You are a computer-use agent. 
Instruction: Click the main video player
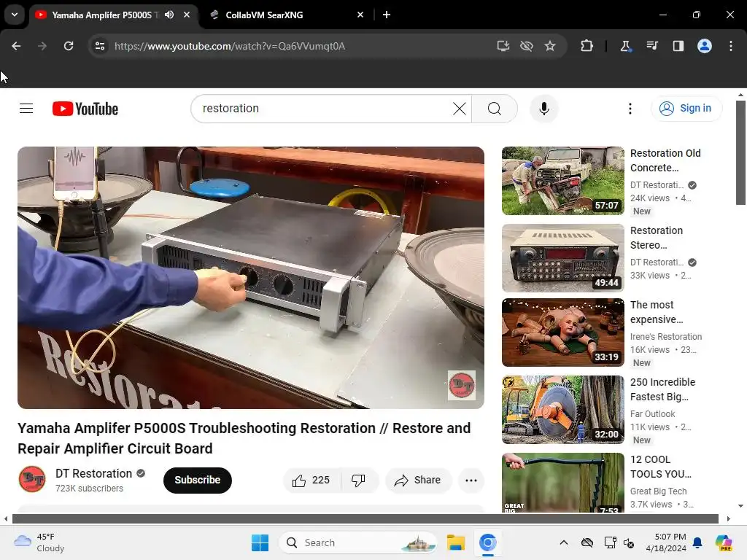(251, 278)
